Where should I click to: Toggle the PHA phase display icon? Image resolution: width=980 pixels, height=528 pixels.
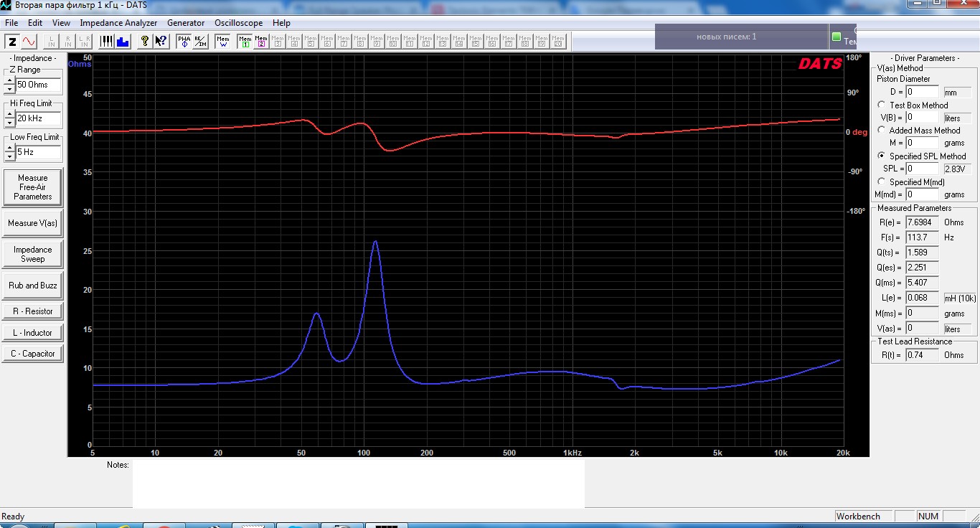pos(184,42)
